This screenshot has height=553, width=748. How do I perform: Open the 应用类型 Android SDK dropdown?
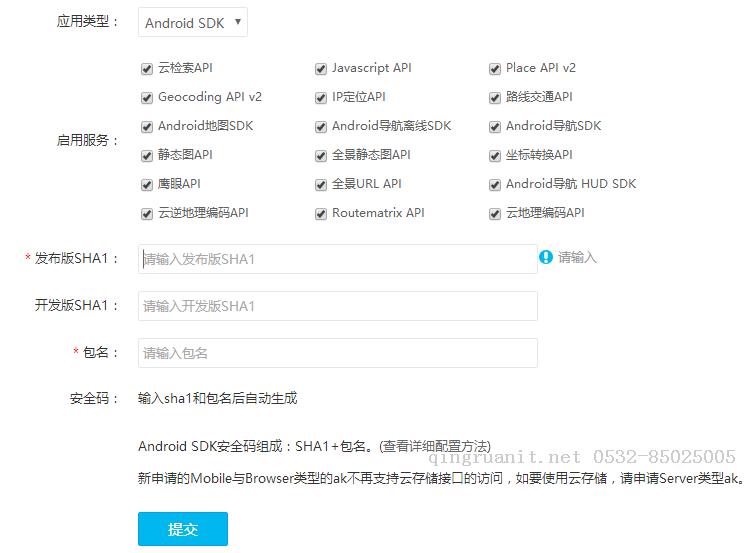[x=192, y=22]
